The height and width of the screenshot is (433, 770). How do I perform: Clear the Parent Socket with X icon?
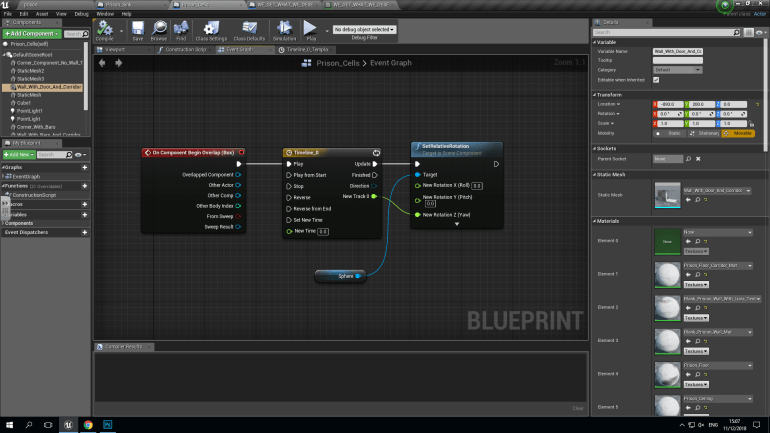tap(698, 159)
